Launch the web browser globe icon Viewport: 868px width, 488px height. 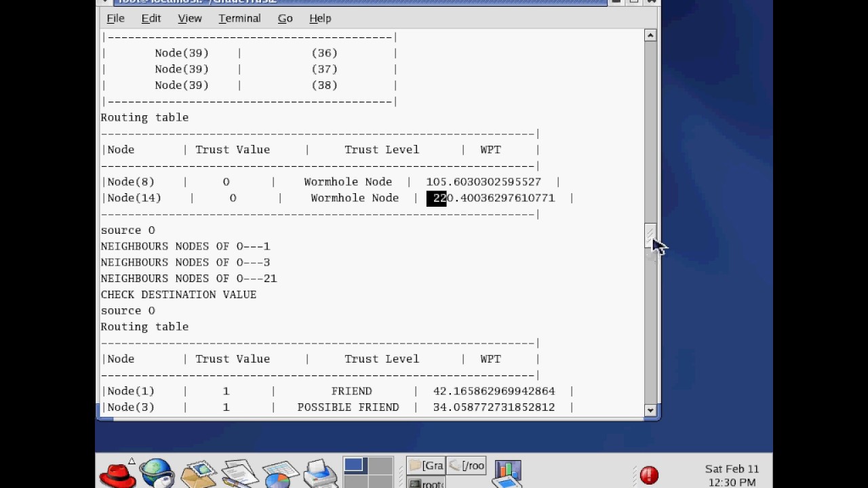click(x=157, y=473)
